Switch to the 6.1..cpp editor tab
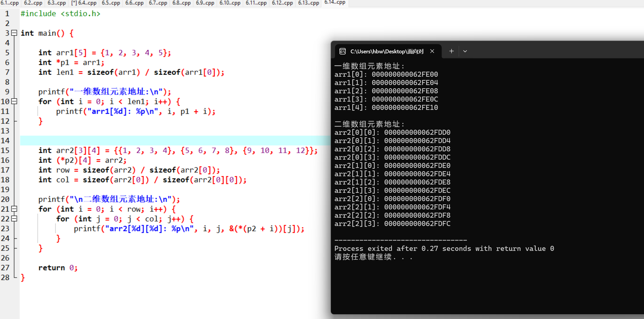The height and width of the screenshot is (319, 644). tap(9, 3)
